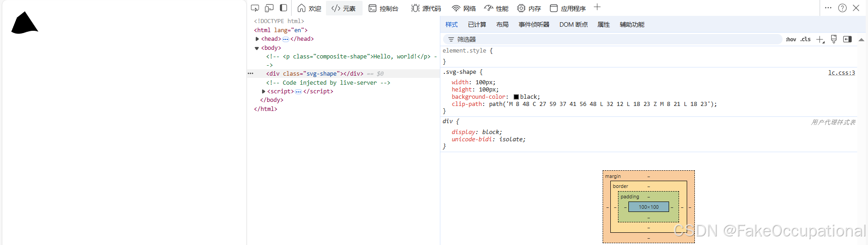Click the margin label in box model

(613, 176)
